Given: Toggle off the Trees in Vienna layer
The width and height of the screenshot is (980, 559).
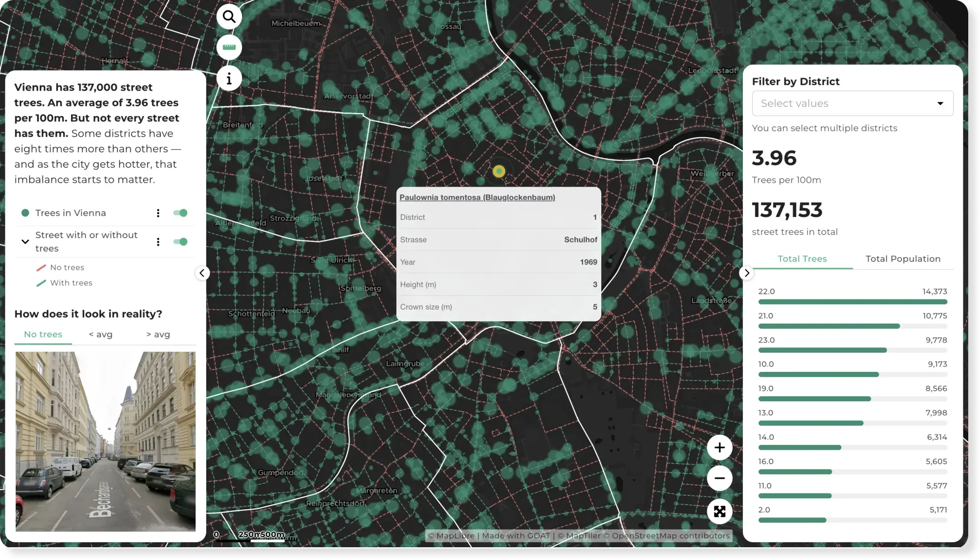Looking at the screenshot, I should (180, 213).
